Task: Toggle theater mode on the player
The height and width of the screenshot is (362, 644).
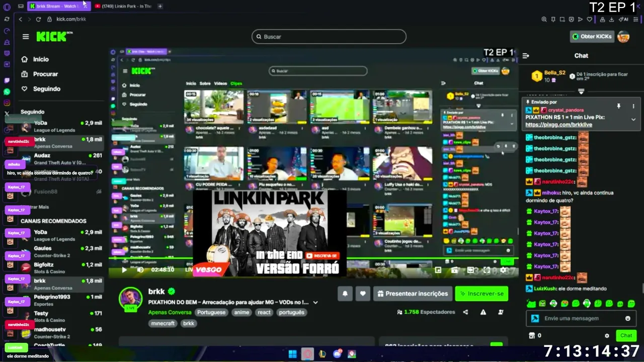Action: point(471,270)
